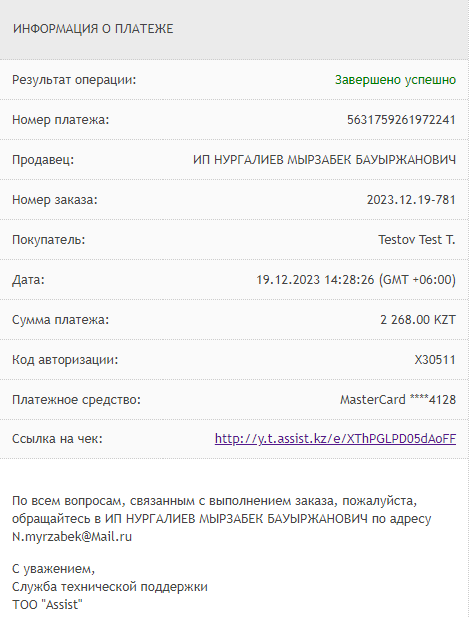Click the 'Код авторизации:' label
This screenshot has height=618, width=472.
(x=65, y=360)
